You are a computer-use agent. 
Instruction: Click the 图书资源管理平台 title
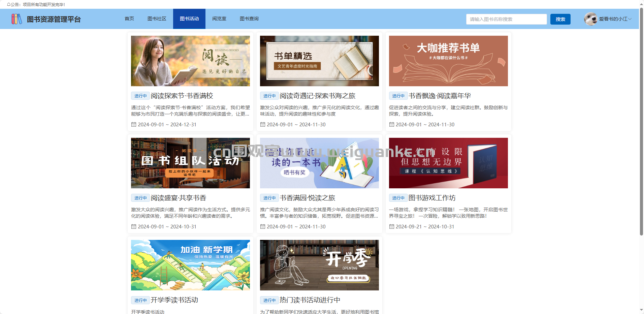click(x=54, y=19)
